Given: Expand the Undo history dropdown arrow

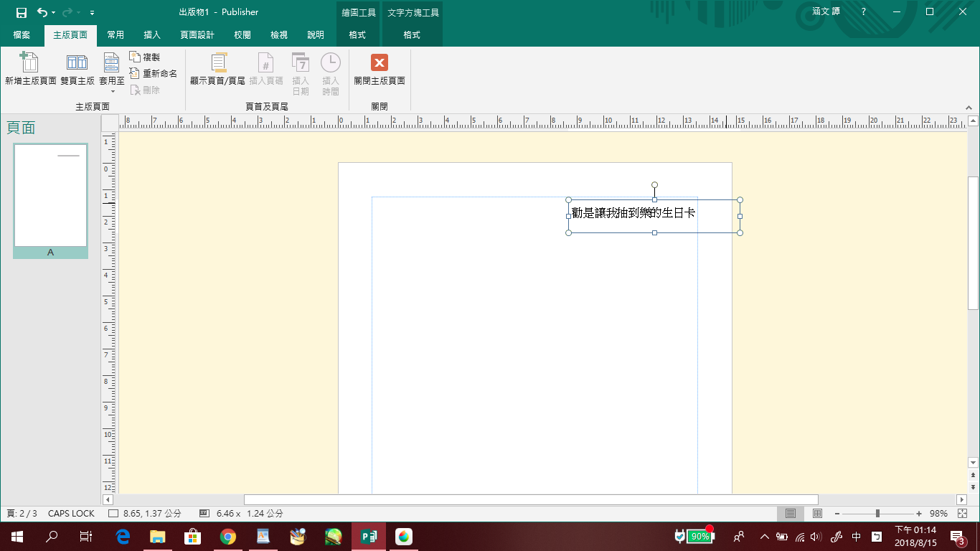Looking at the screenshot, I should (54, 13).
